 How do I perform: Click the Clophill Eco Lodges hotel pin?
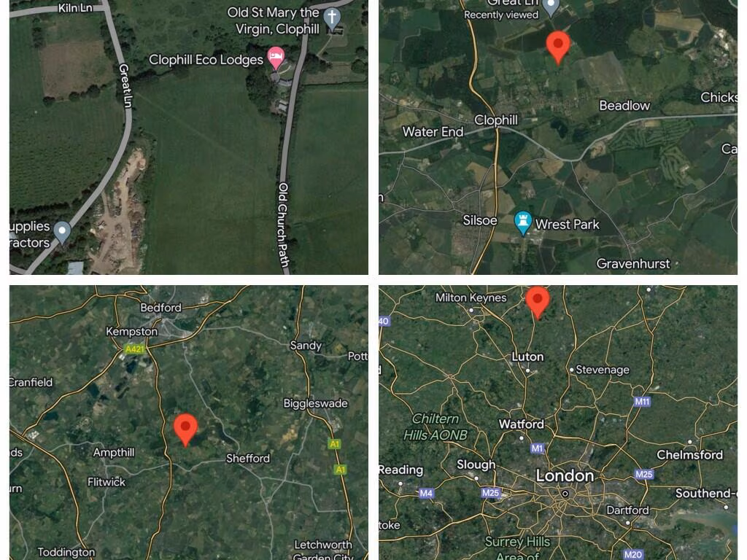(x=276, y=59)
